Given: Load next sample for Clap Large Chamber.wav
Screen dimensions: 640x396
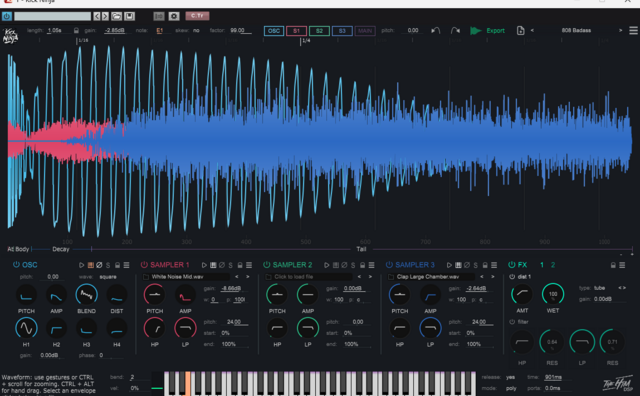Looking at the screenshot, I should [x=492, y=277].
